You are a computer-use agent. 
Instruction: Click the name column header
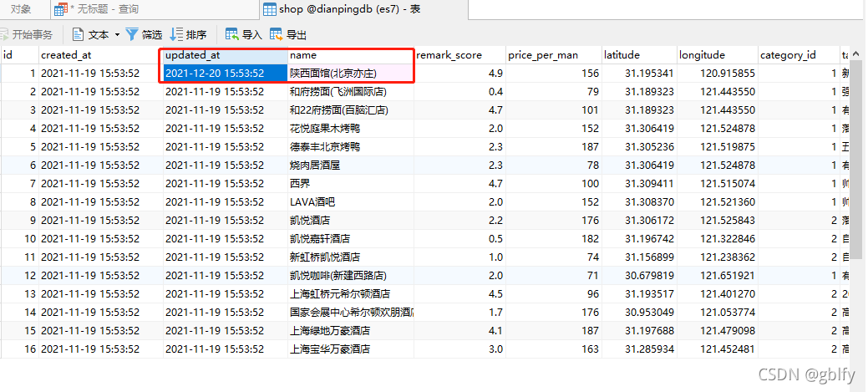[x=350, y=55]
